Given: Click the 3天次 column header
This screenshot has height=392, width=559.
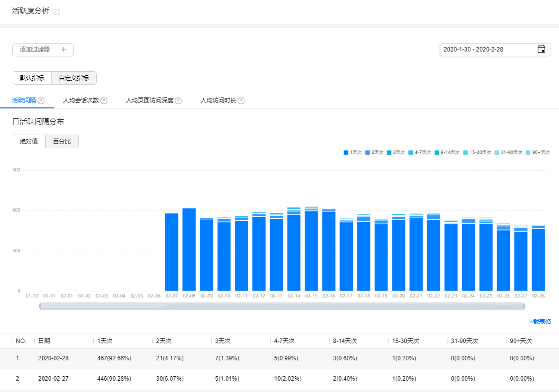Looking at the screenshot, I should pyautogui.click(x=223, y=341).
